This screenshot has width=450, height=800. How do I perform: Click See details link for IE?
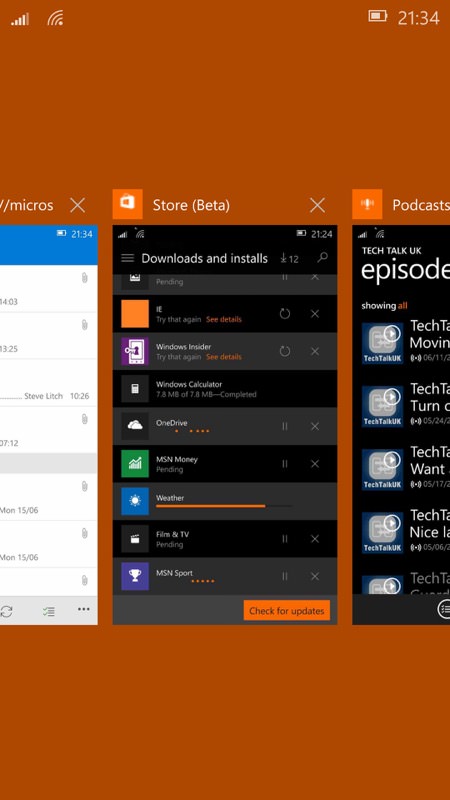(x=224, y=319)
